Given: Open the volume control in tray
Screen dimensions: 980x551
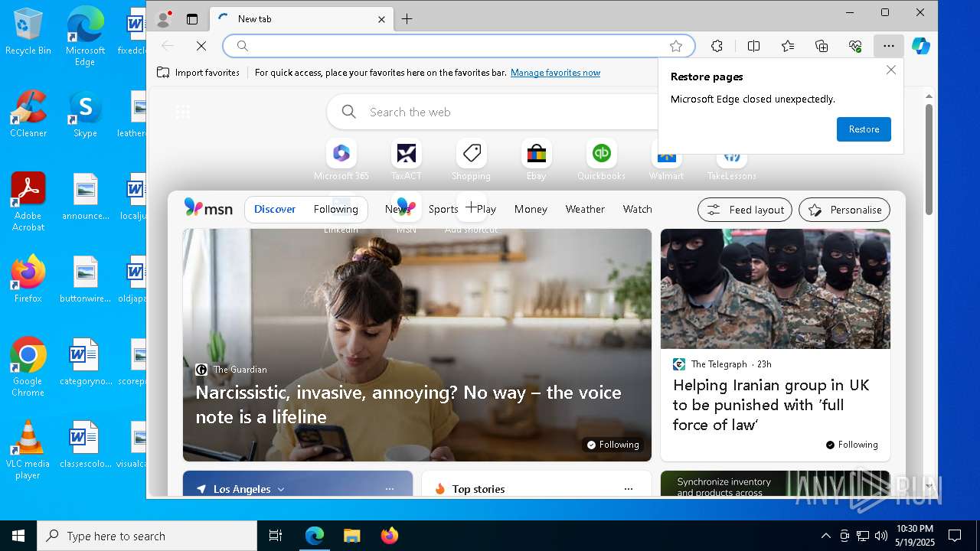Looking at the screenshot, I should pos(880,536).
